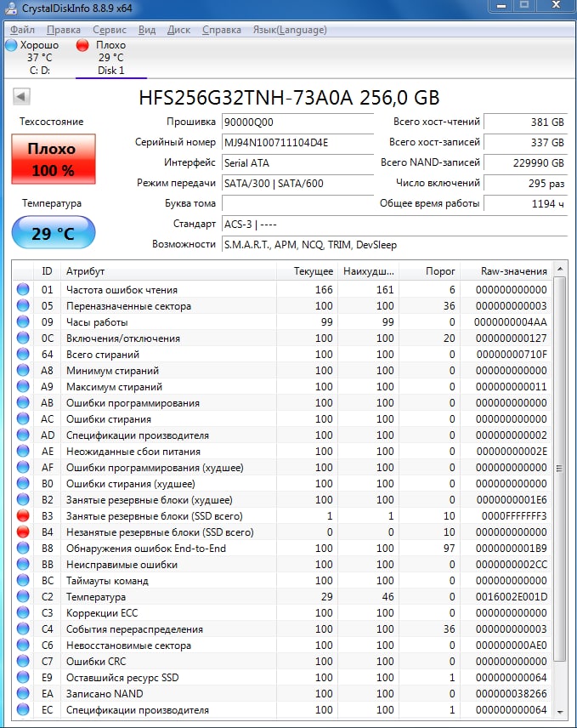This screenshot has height=728, width=577.
Task: Click the red bad-status icon for Disk 1
Action: point(82,45)
